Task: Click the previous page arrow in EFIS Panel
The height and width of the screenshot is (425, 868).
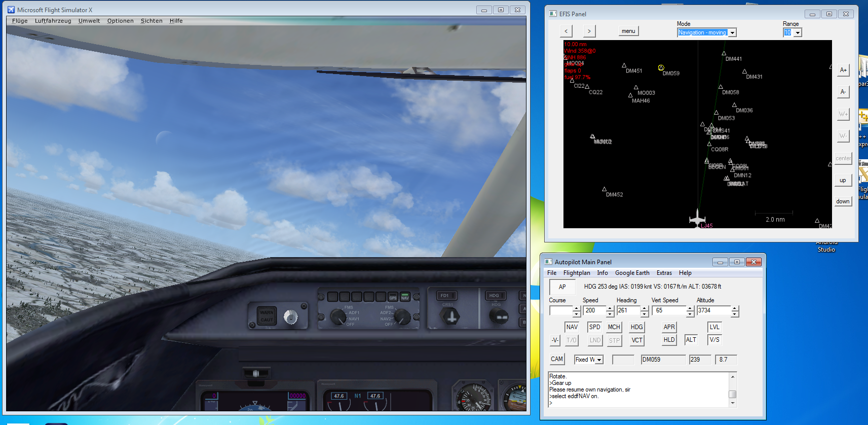Action: click(x=566, y=31)
